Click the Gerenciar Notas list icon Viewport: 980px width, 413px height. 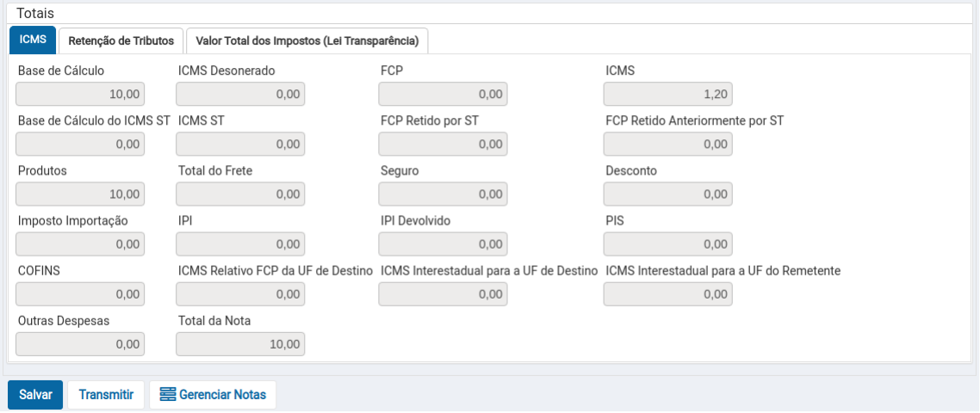tap(168, 395)
